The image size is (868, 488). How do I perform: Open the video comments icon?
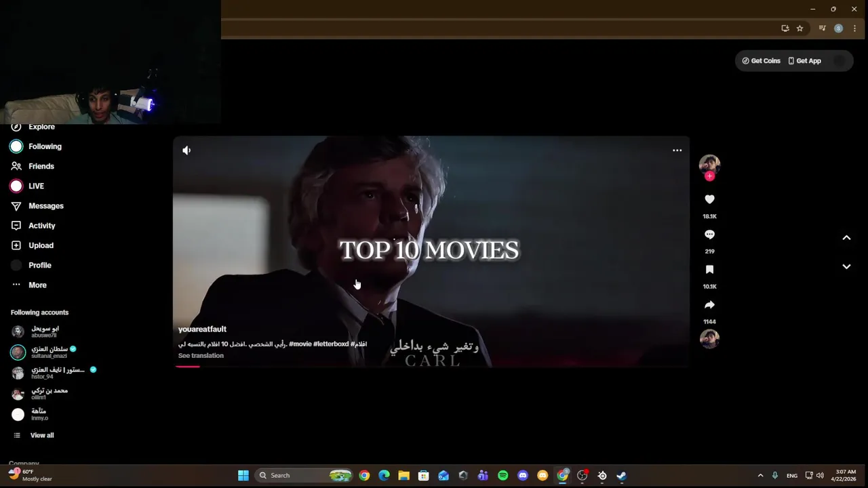709,235
